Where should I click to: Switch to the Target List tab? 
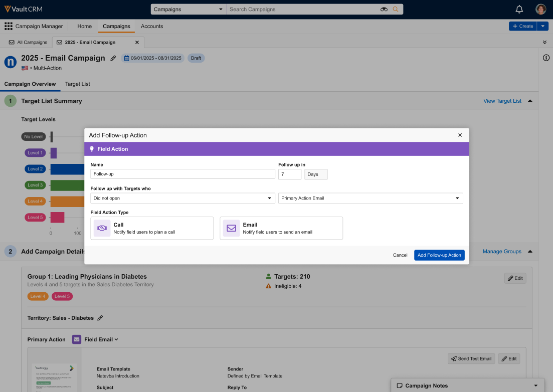(77, 84)
